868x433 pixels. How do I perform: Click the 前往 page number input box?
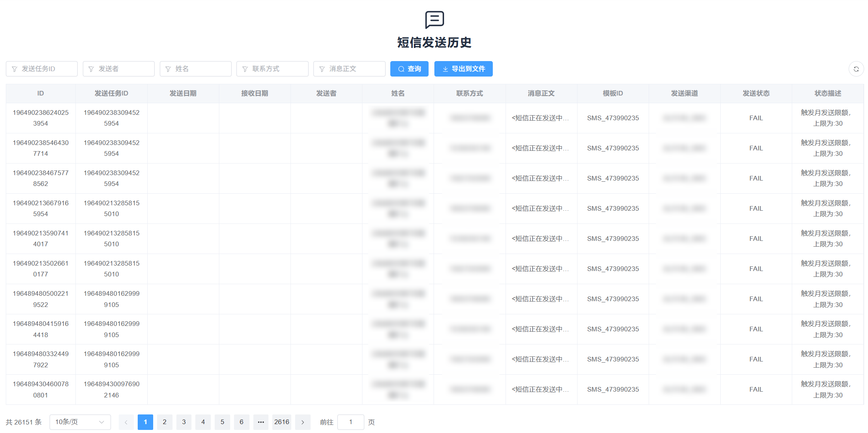[x=350, y=422]
